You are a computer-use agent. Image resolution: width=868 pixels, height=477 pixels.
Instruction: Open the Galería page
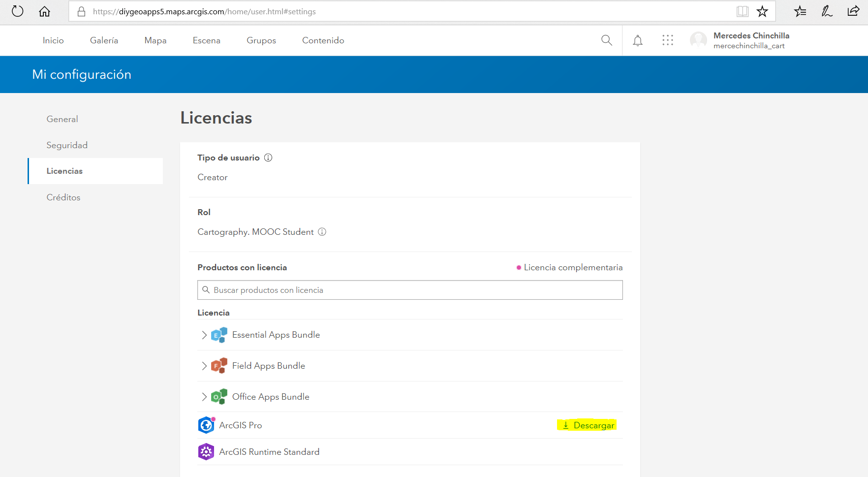coord(104,40)
